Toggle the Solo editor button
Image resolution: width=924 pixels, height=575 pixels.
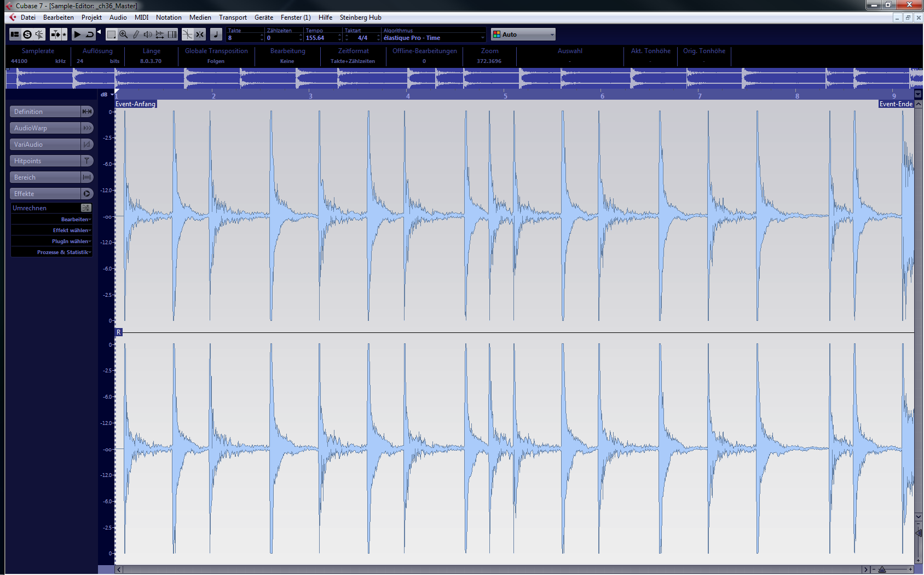point(27,34)
